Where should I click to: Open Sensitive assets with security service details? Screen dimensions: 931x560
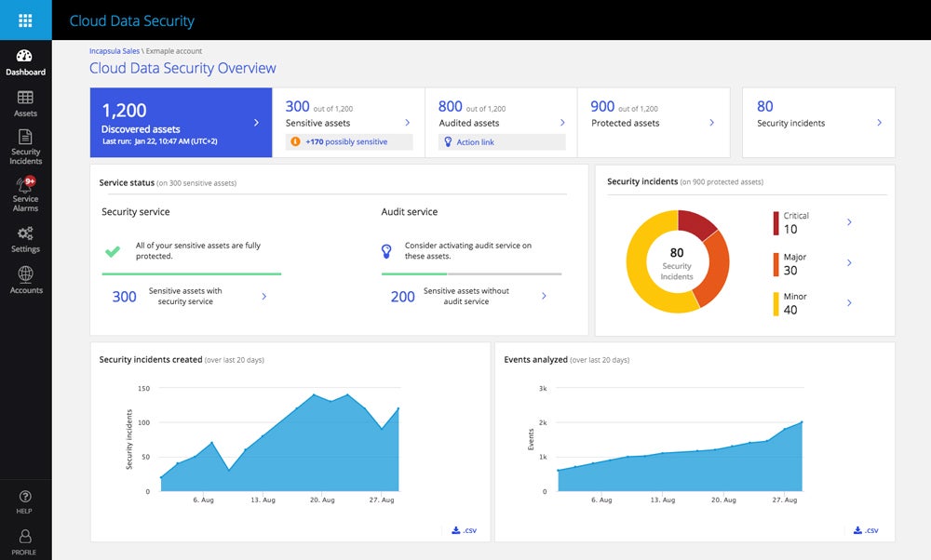(x=263, y=296)
